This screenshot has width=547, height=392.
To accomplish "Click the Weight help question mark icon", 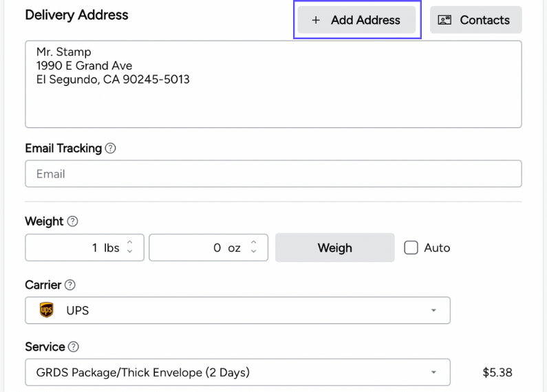I will pyautogui.click(x=72, y=221).
